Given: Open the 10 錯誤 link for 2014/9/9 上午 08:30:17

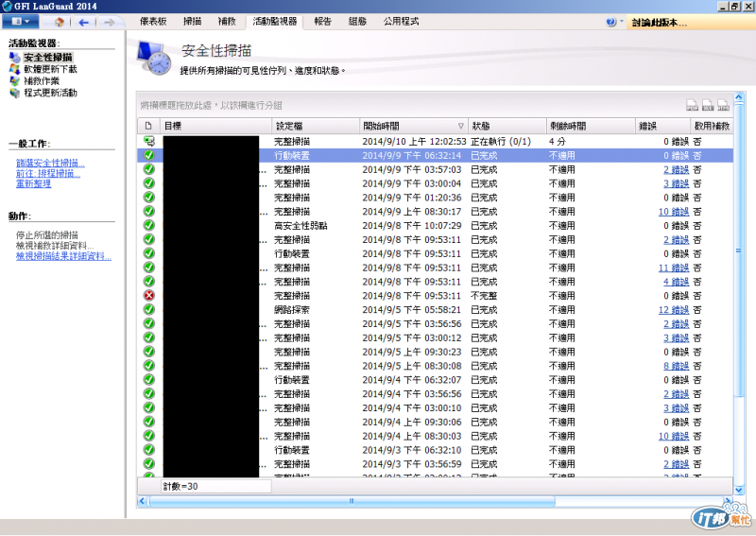Looking at the screenshot, I should pos(674,212).
